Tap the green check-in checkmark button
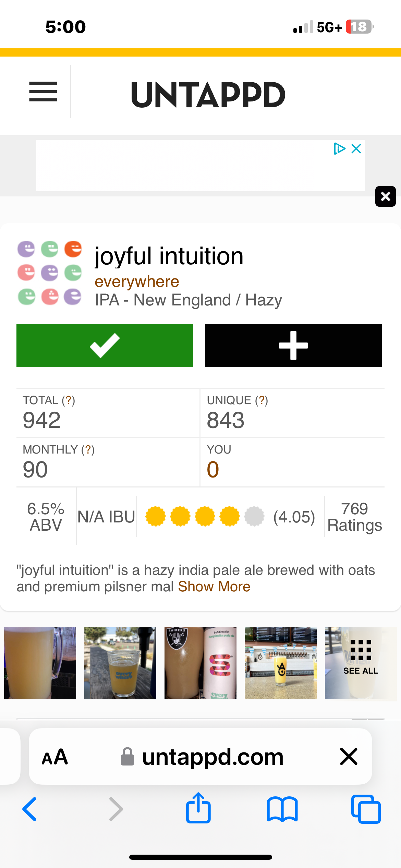Screen dimensions: 401x868 [x=105, y=345]
